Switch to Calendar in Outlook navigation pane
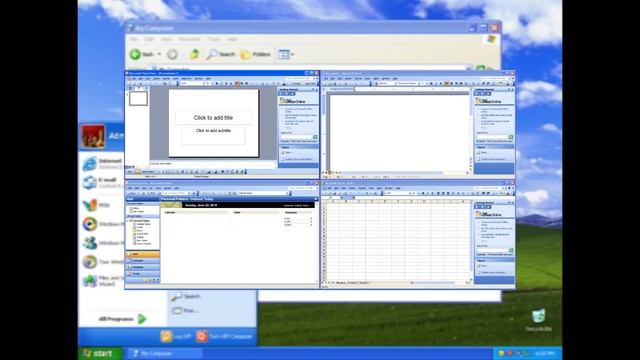The width and height of the screenshot is (640, 360). (x=142, y=261)
